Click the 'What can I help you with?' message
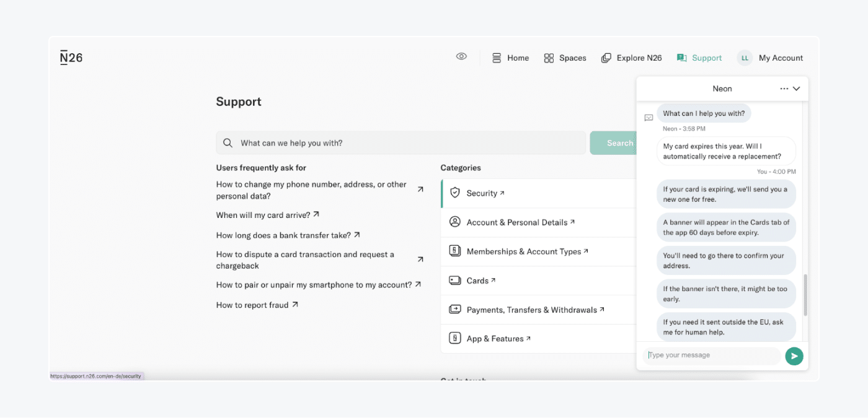The height and width of the screenshot is (418, 868). (x=704, y=113)
